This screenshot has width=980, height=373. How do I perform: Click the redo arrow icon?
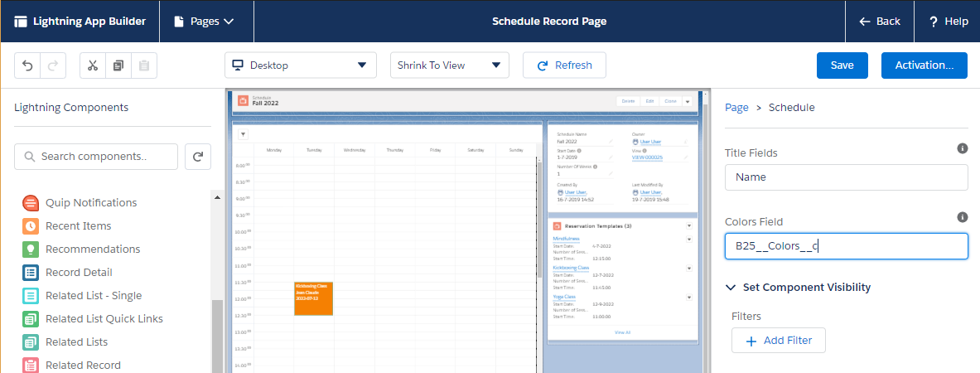[52, 65]
